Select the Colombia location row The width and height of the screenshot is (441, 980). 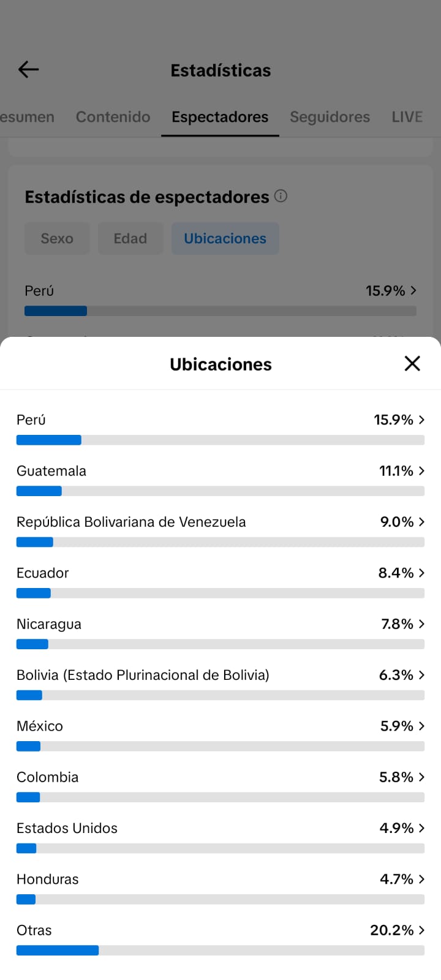[221, 786]
